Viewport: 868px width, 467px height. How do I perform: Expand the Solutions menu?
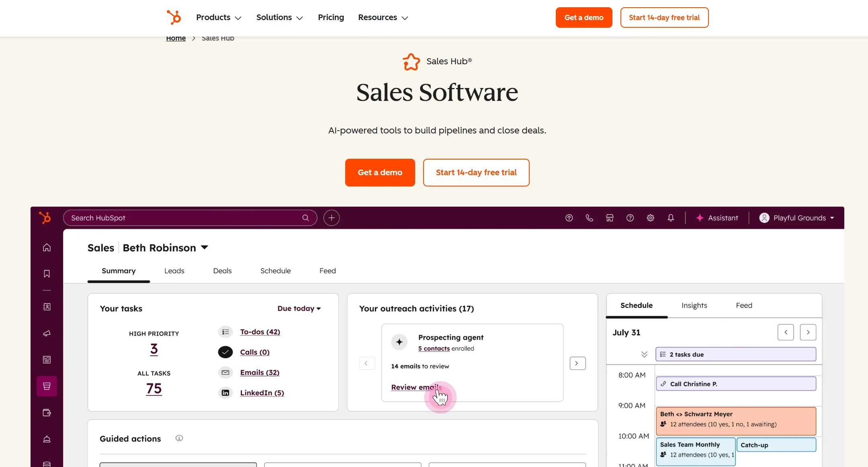[x=280, y=17]
